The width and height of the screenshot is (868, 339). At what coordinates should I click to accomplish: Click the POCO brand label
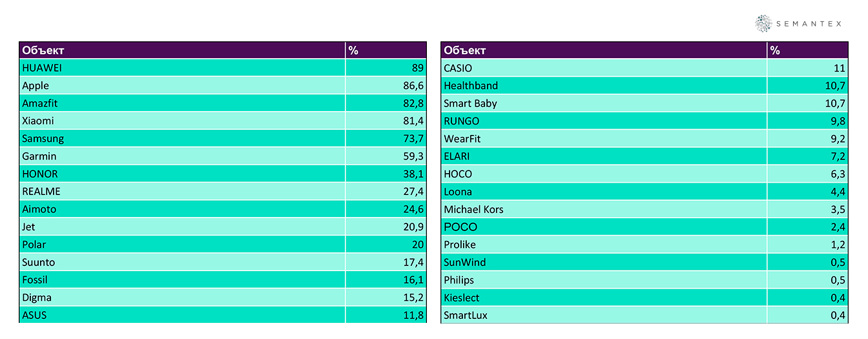click(x=460, y=227)
